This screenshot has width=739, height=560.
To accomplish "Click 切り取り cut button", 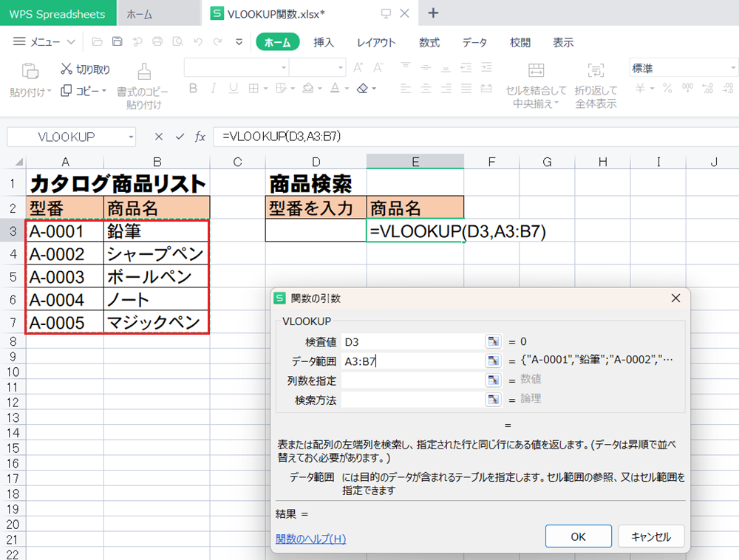I will pyautogui.click(x=85, y=69).
